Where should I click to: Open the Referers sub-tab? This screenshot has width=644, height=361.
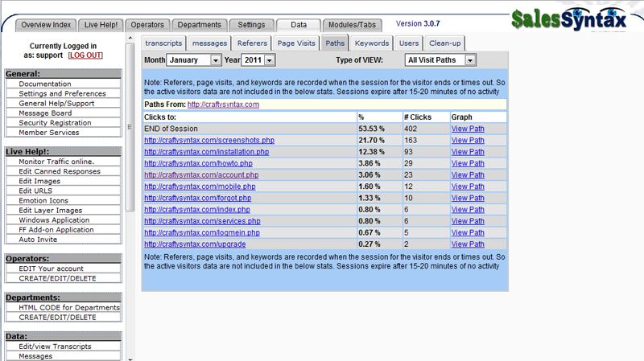[x=252, y=43]
